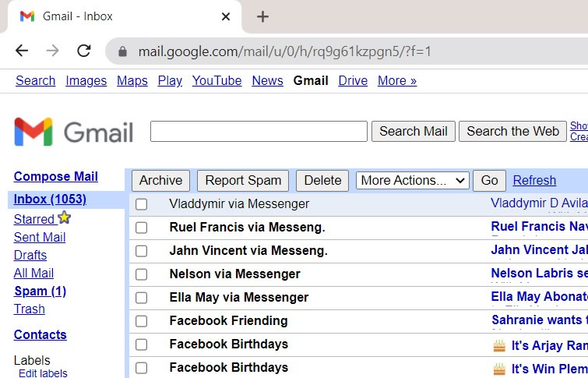Tick the Facebook Friending email checkbox
Screen dimensions: 588x378
[x=142, y=321]
